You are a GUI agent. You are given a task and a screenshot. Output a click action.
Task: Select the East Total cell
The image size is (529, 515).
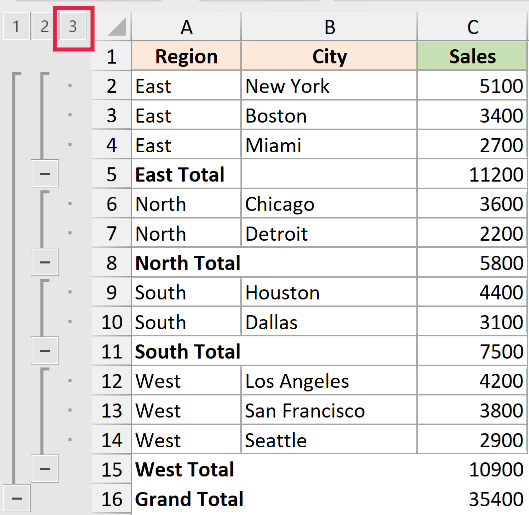click(186, 174)
